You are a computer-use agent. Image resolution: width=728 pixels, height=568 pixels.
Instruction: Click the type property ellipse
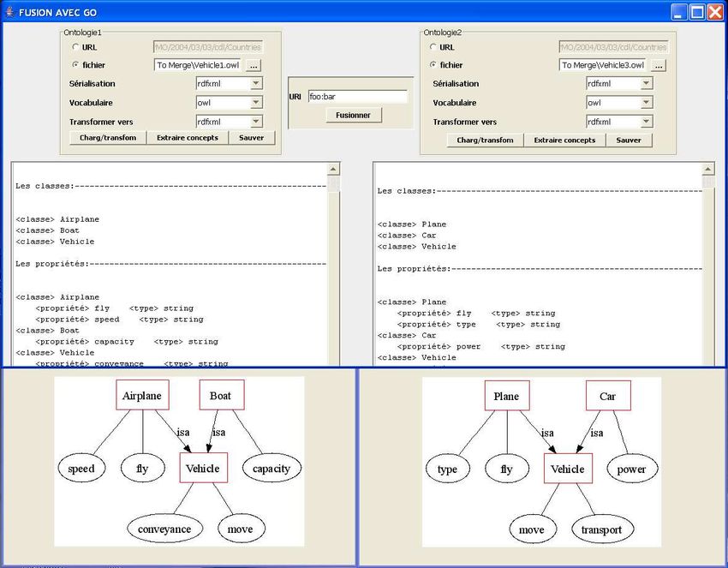(448, 469)
